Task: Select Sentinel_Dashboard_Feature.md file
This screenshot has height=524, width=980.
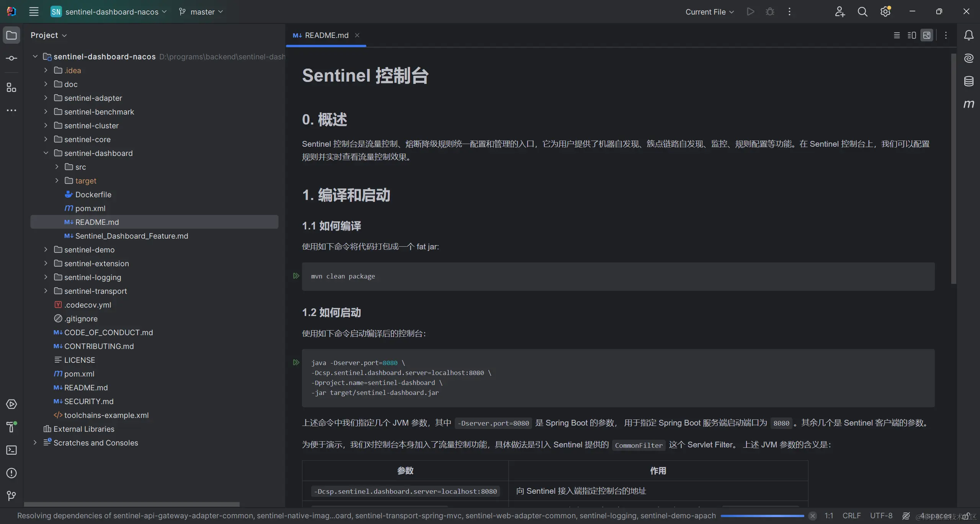Action: 132,236
